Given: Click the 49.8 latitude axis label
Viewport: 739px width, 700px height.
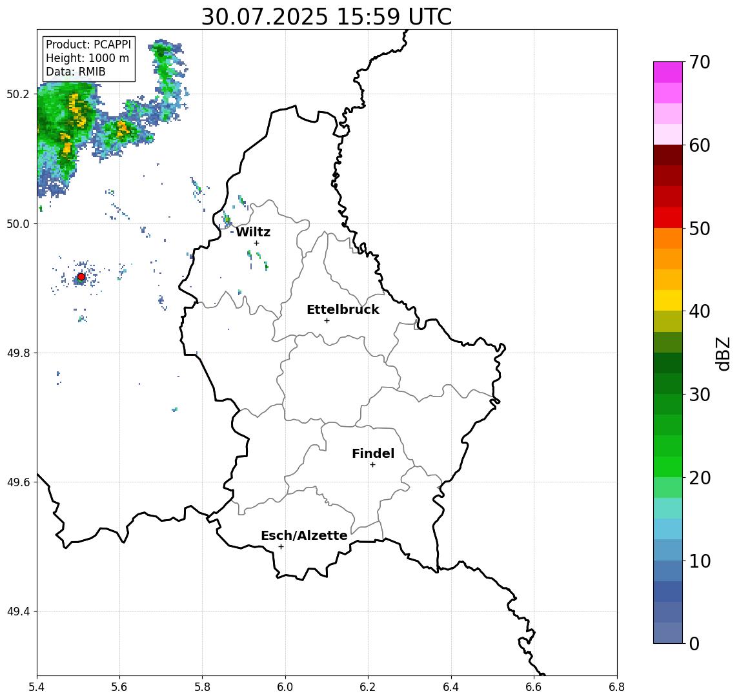Looking at the screenshot, I should 17,353.
